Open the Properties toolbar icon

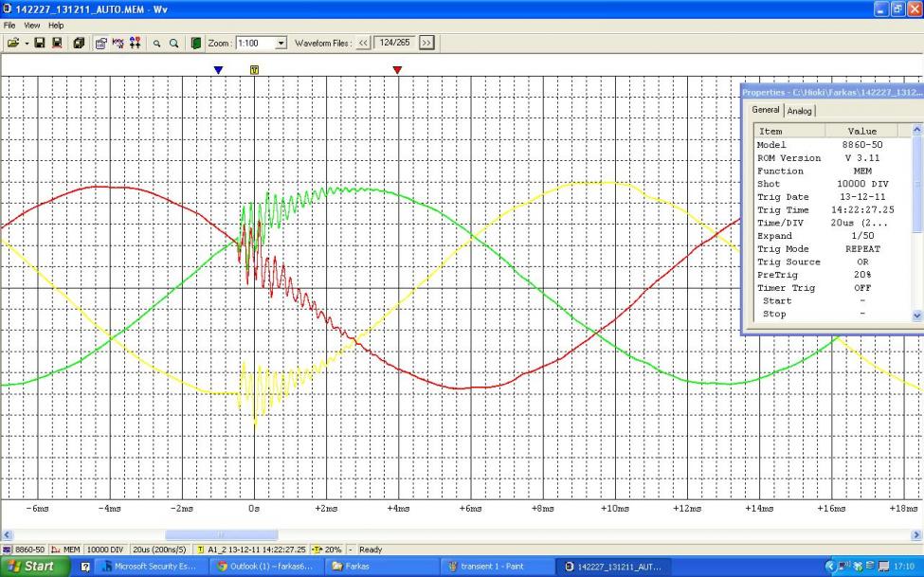(100, 43)
